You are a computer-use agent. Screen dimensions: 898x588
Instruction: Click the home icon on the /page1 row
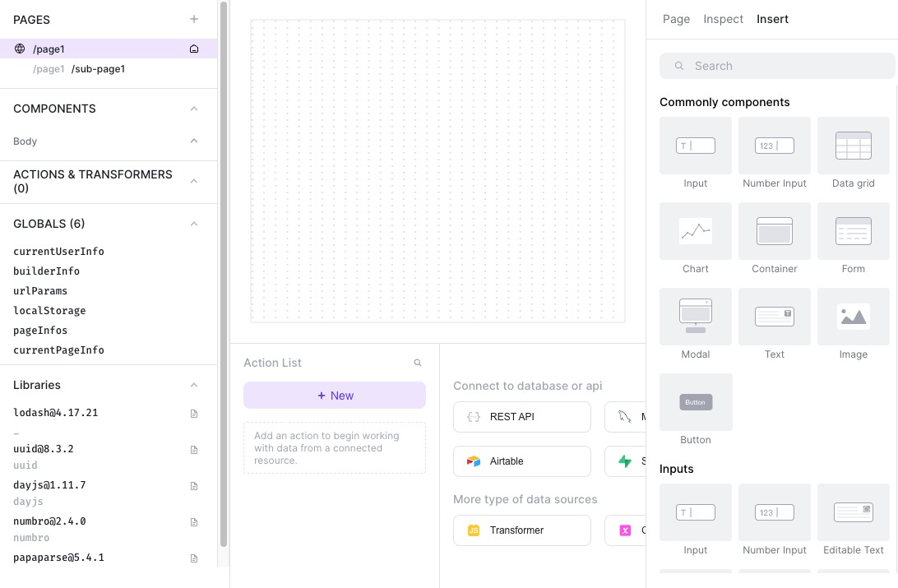pos(194,49)
